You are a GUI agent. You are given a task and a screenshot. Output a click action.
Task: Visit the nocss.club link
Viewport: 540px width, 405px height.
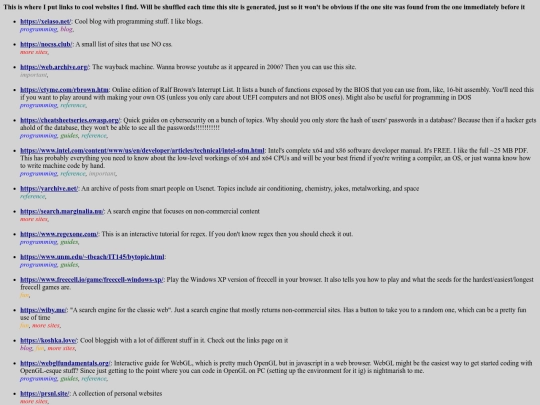pyautogui.click(x=46, y=44)
